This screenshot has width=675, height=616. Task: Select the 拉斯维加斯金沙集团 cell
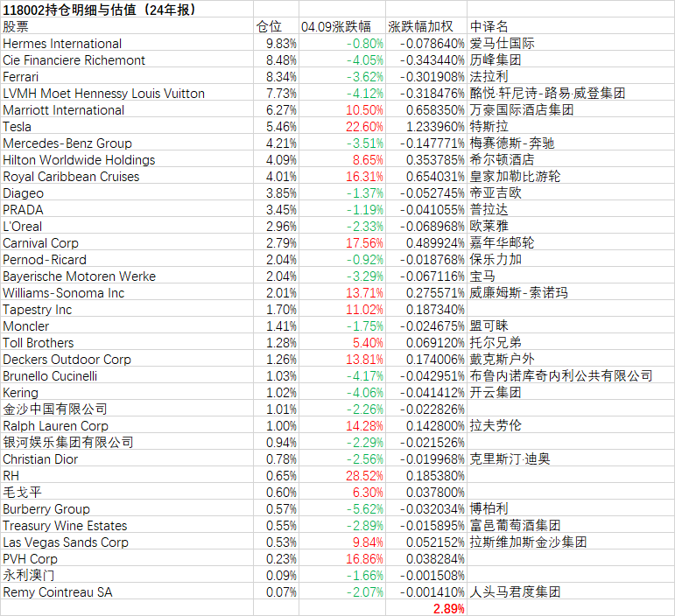click(x=571, y=542)
